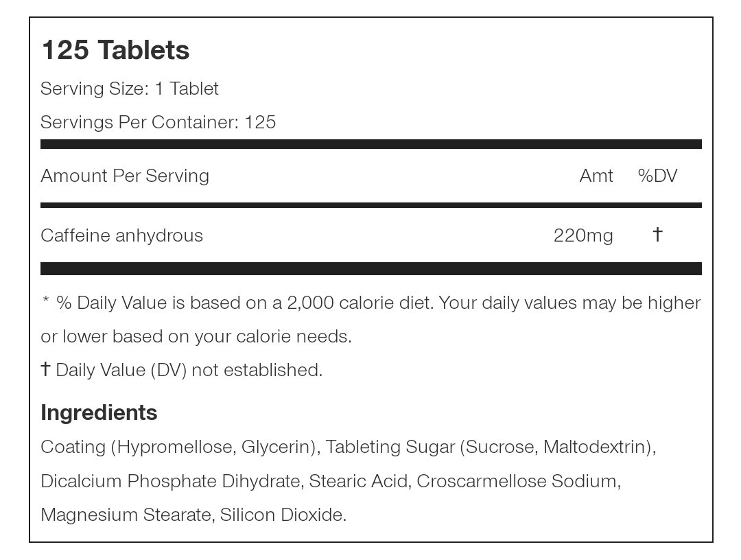This screenshot has width=741, height=560.
Task: Click the '125 Tablets' heading
Action: pos(115,51)
